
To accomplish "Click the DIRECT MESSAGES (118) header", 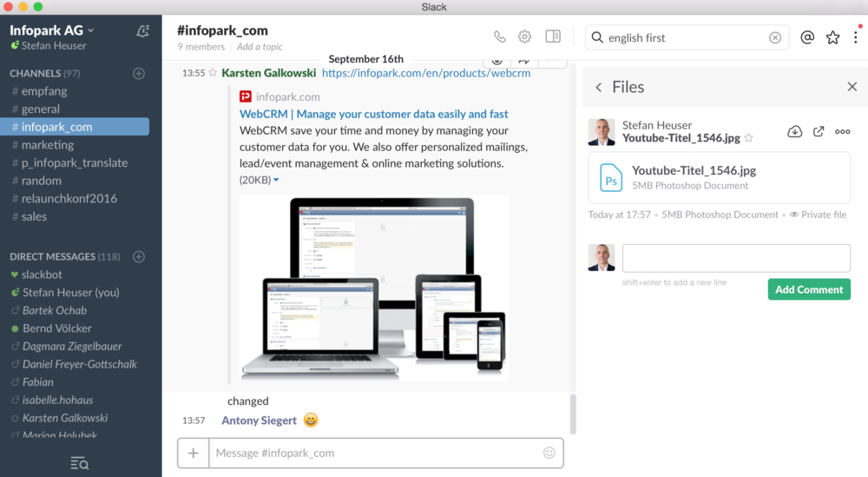I will 65,256.
